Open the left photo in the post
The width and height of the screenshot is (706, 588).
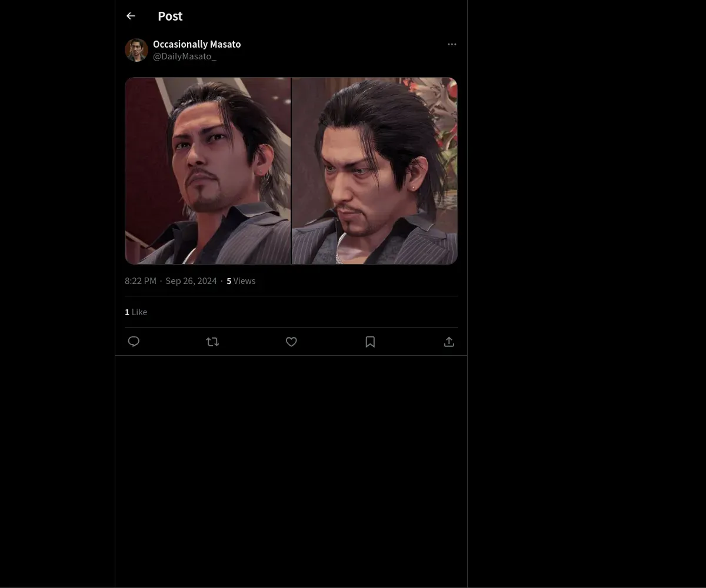[x=208, y=171]
